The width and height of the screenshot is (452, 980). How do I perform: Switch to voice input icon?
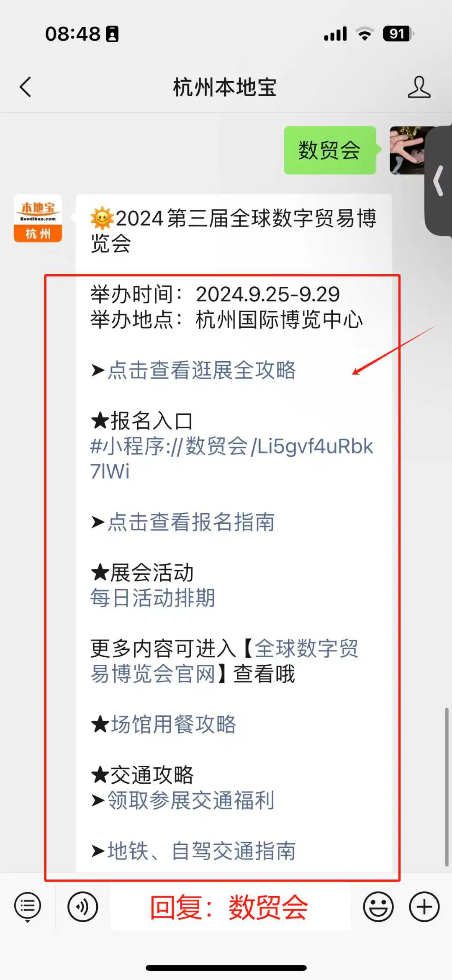(x=83, y=907)
